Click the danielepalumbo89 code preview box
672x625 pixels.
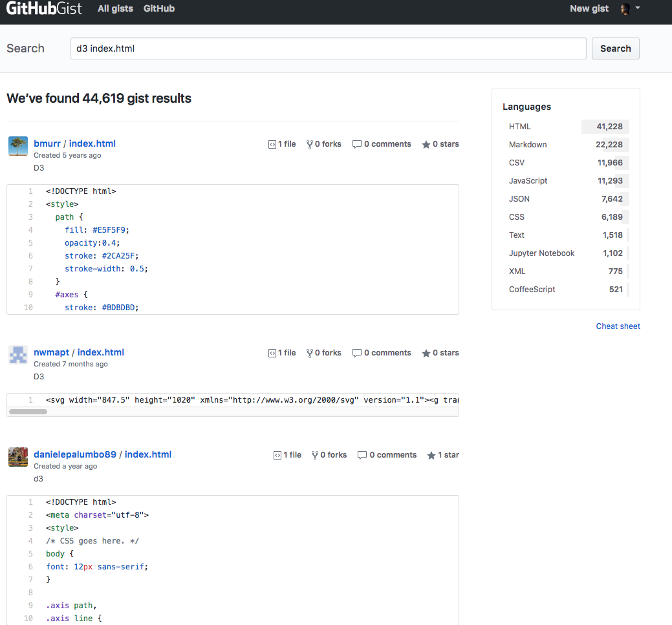coord(233,560)
